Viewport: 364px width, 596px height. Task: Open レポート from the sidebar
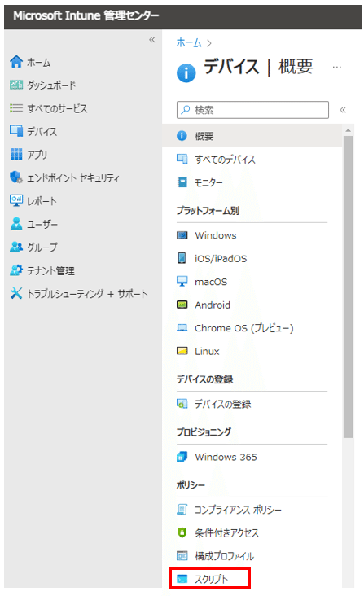(42, 200)
